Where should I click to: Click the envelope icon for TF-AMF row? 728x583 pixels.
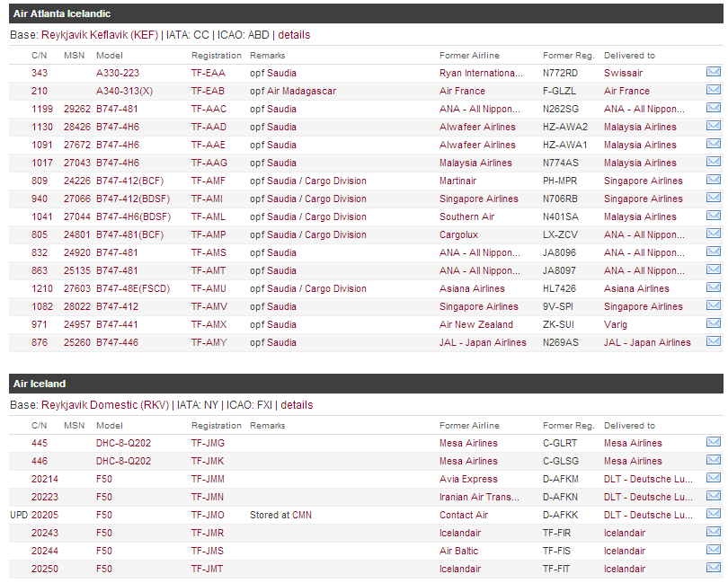tap(713, 180)
